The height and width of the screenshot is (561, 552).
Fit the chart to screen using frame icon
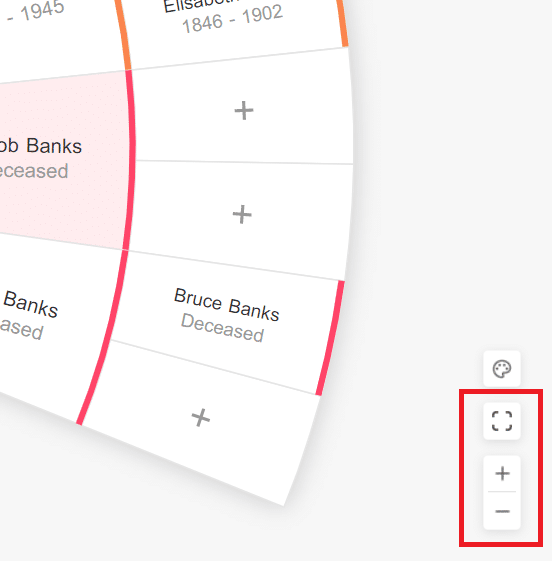502,421
